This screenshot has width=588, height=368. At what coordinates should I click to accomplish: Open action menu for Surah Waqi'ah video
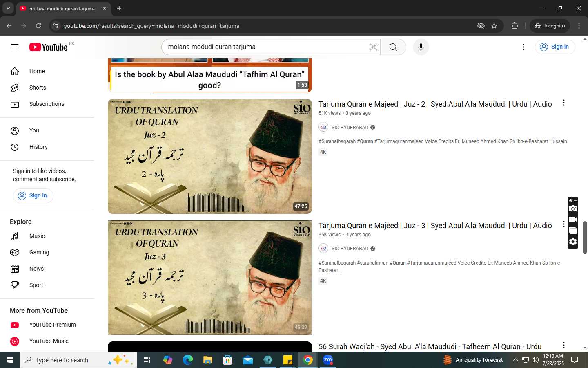coord(564,345)
